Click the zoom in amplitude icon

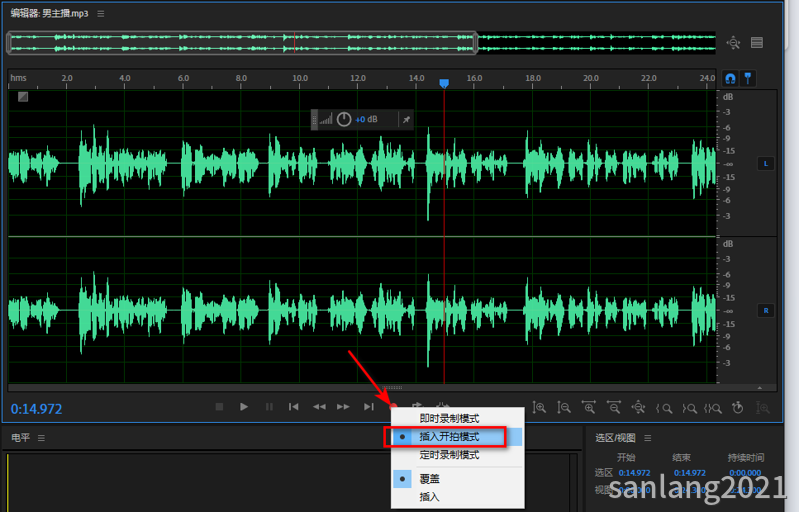pos(539,408)
